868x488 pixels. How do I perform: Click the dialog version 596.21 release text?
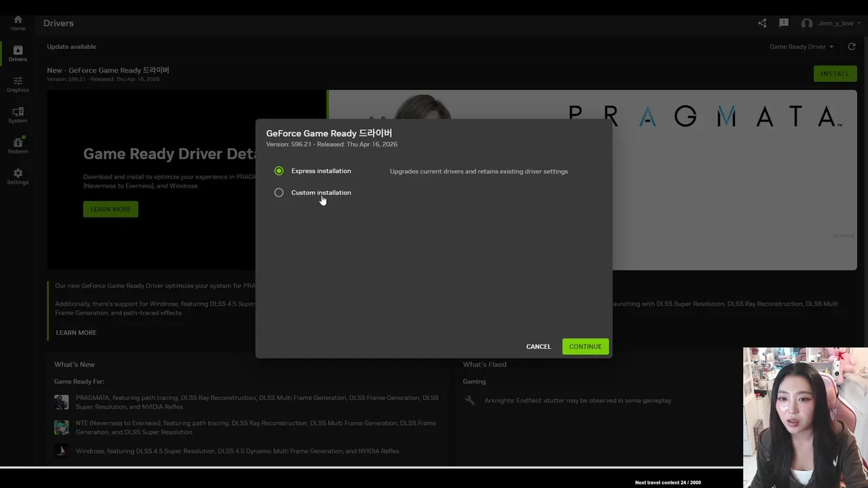[332, 144]
